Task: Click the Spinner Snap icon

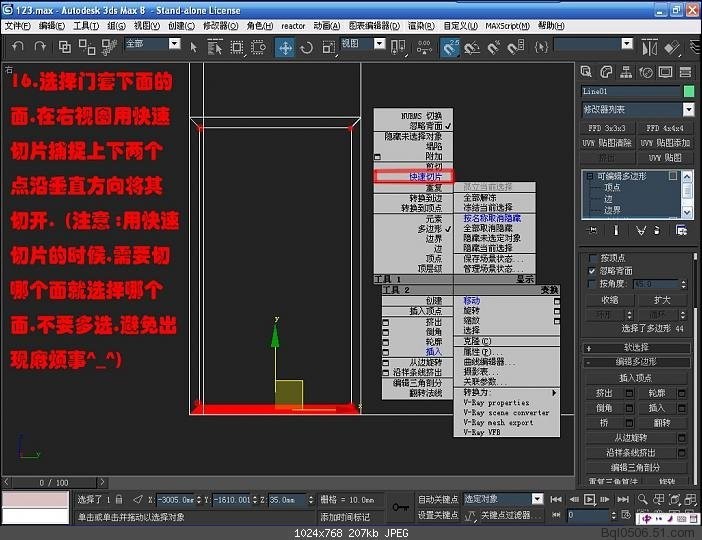Action: pyautogui.click(x=516, y=47)
